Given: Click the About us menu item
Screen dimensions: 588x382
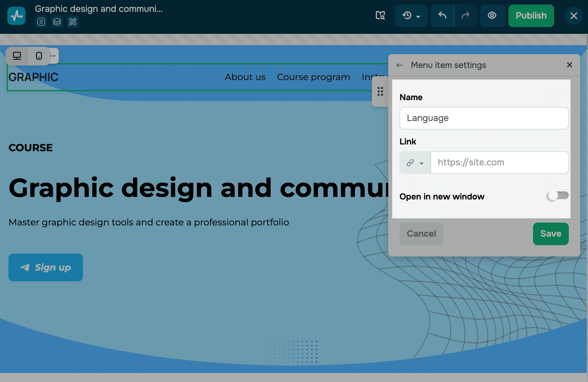Looking at the screenshot, I should pos(245,77).
